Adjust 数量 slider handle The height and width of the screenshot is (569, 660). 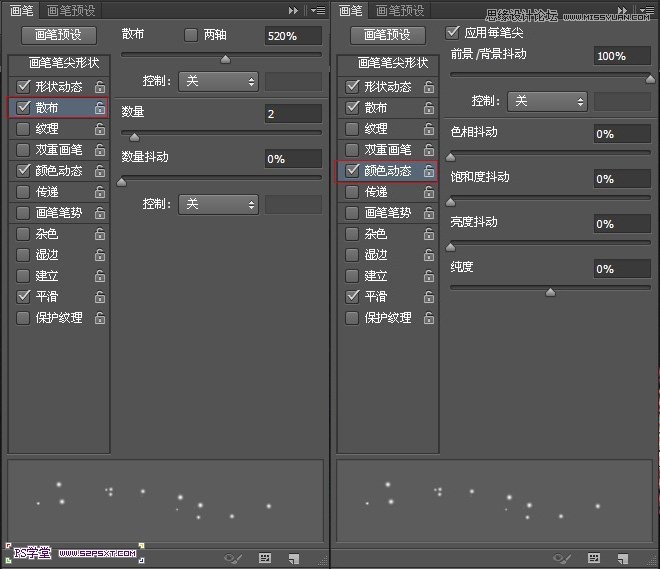coord(134,137)
